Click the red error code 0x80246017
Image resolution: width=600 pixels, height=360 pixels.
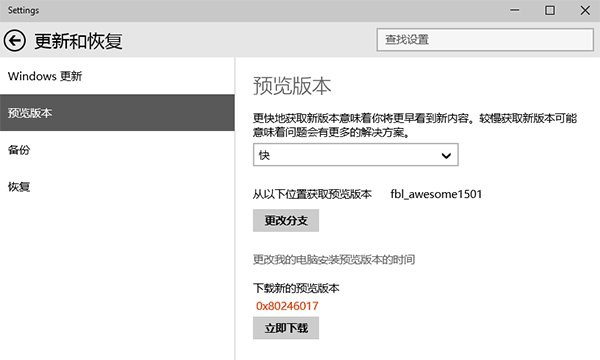(287, 306)
